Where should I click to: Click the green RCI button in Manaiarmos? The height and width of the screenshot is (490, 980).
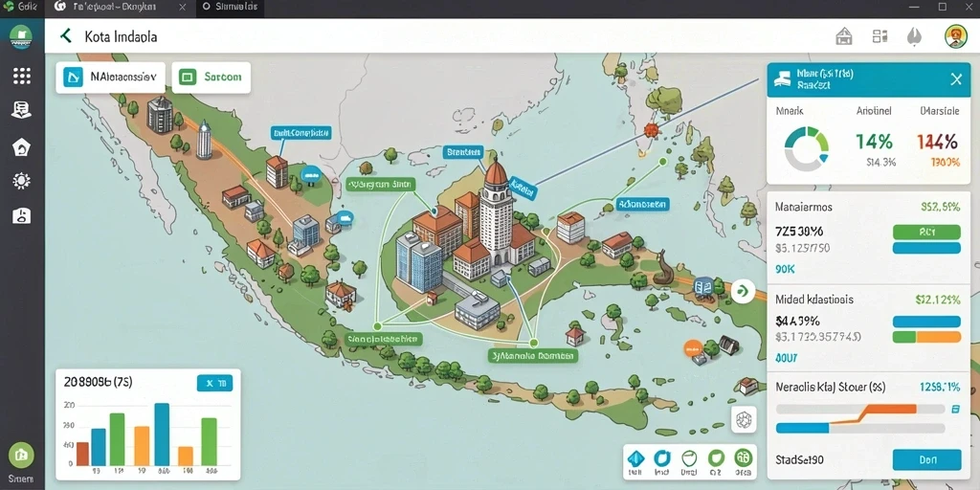tap(926, 232)
